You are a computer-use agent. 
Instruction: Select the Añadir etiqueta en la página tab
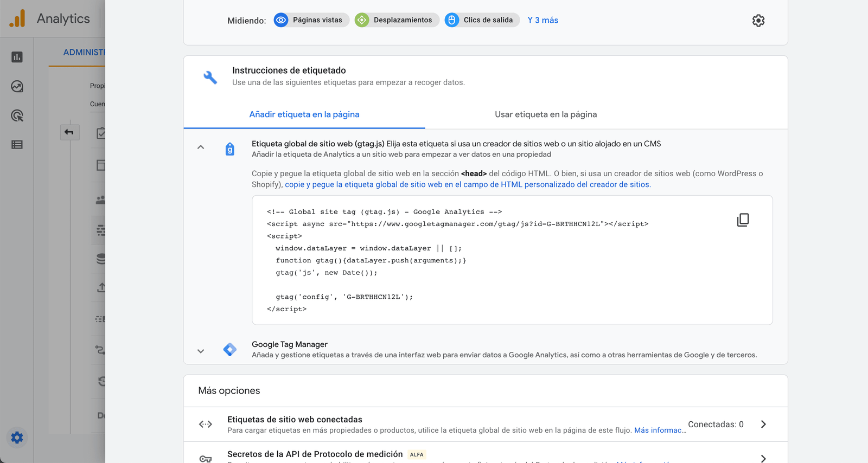(x=304, y=114)
